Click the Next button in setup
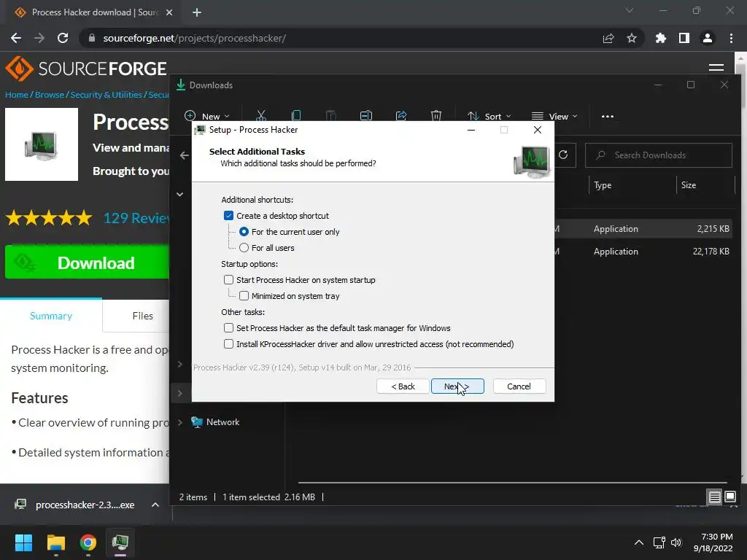The width and height of the screenshot is (747, 560). point(457,386)
